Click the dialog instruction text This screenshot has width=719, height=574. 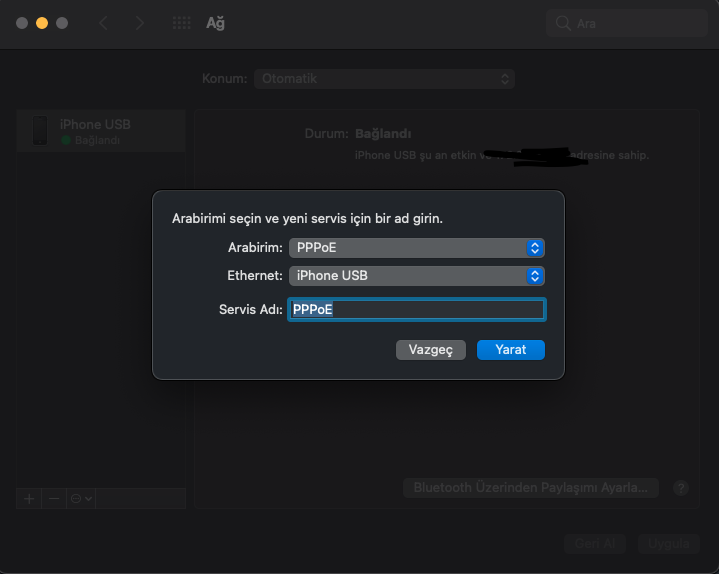[x=307, y=218]
